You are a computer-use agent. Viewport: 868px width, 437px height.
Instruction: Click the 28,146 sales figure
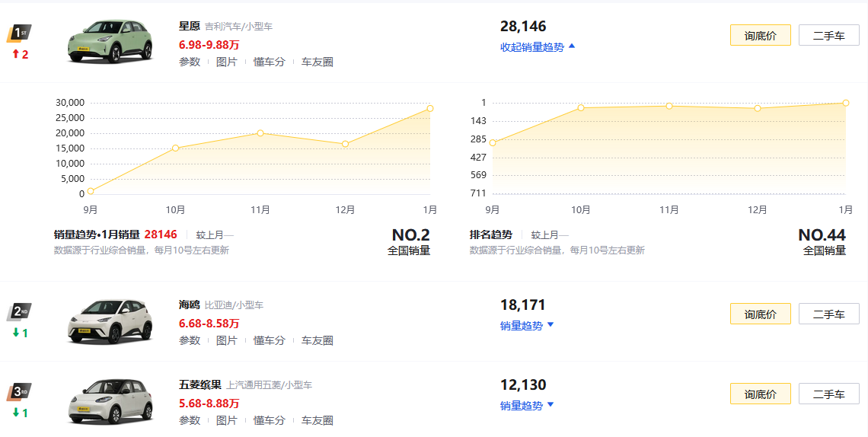tap(523, 26)
